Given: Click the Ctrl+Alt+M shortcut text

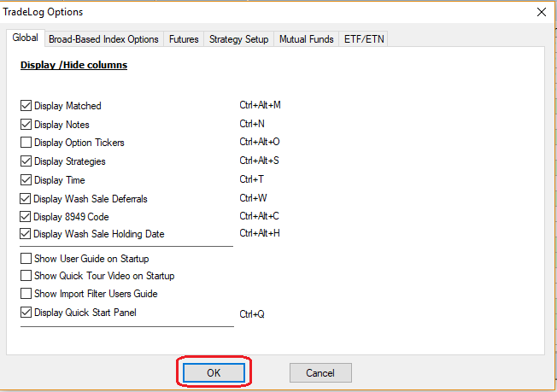Looking at the screenshot, I should [260, 105].
